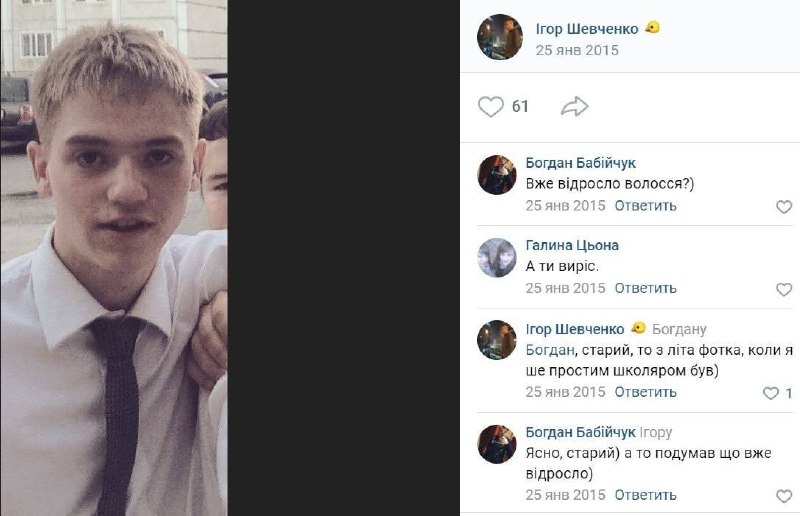Open Богдан Бабійчук's avatar on last comment

point(496,444)
